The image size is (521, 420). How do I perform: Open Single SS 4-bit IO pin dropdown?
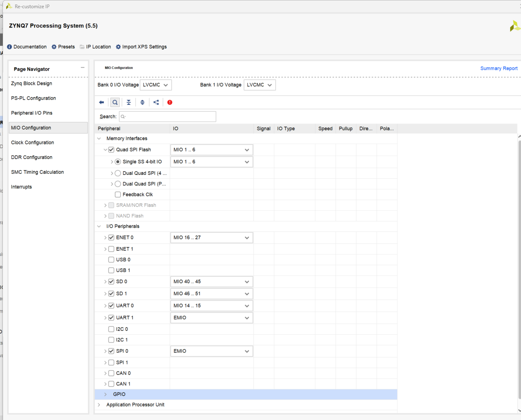pyautogui.click(x=211, y=162)
